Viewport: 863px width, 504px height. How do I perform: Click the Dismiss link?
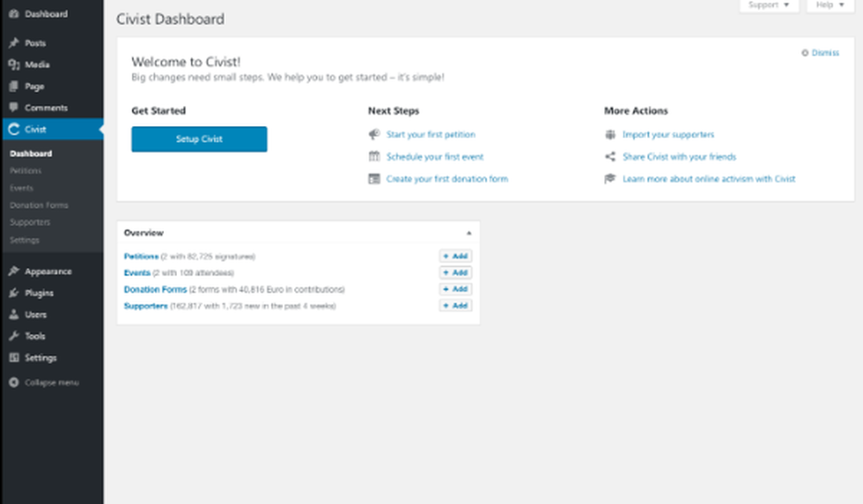825,53
